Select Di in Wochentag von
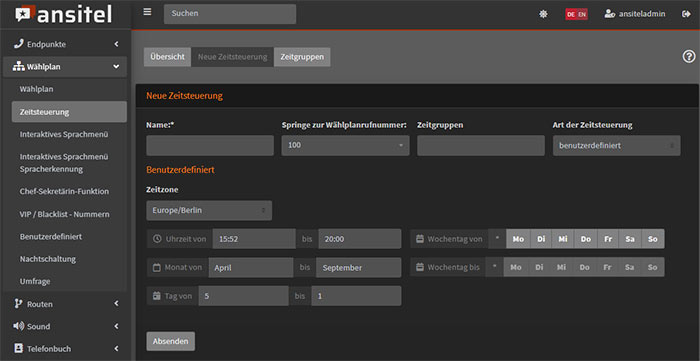 pyautogui.click(x=541, y=239)
